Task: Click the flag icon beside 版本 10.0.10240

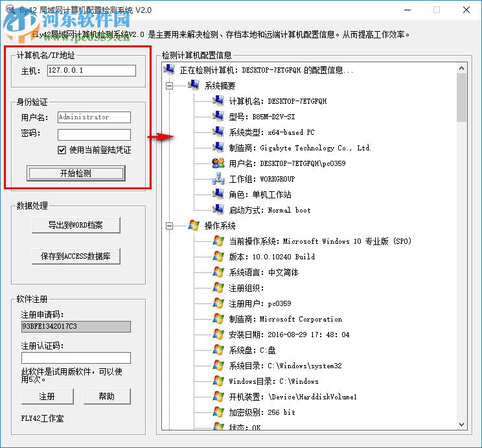Action: click(218, 256)
